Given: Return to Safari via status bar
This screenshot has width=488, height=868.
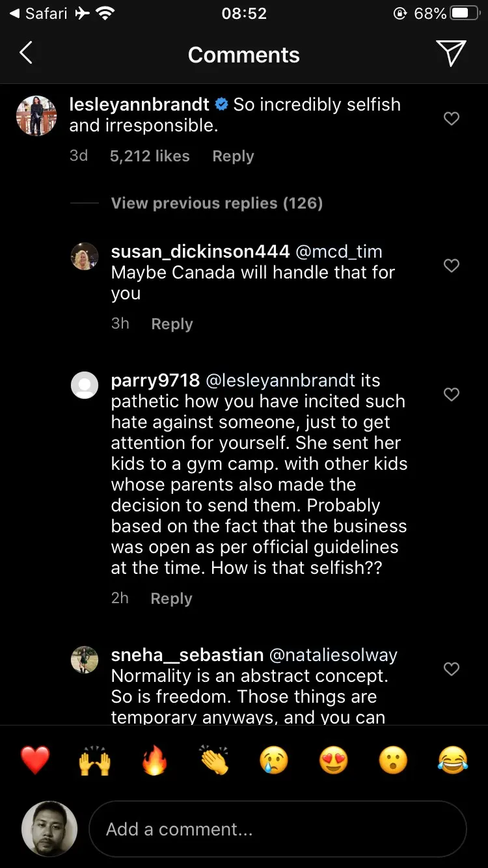Looking at the screenshot, I should coord(39,14).
